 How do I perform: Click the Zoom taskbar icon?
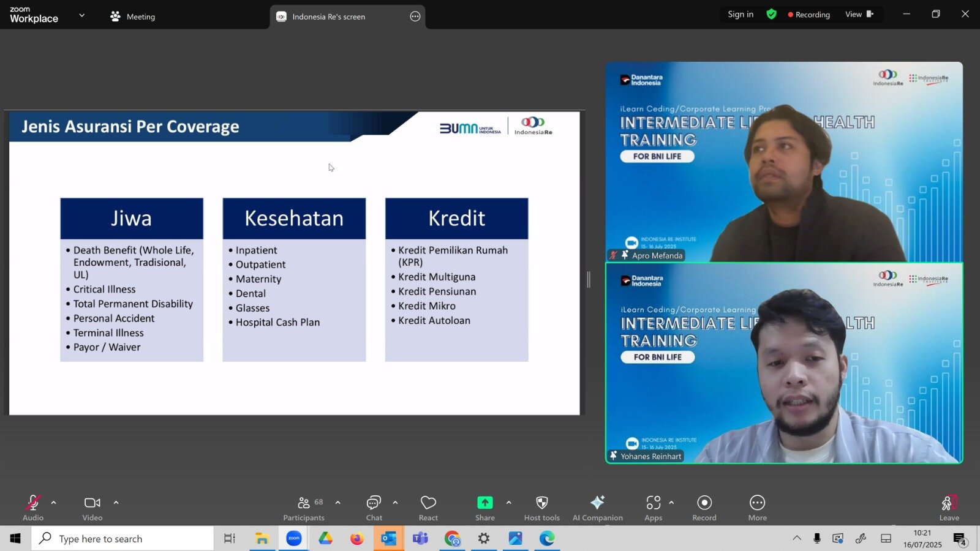coord(294,538)
